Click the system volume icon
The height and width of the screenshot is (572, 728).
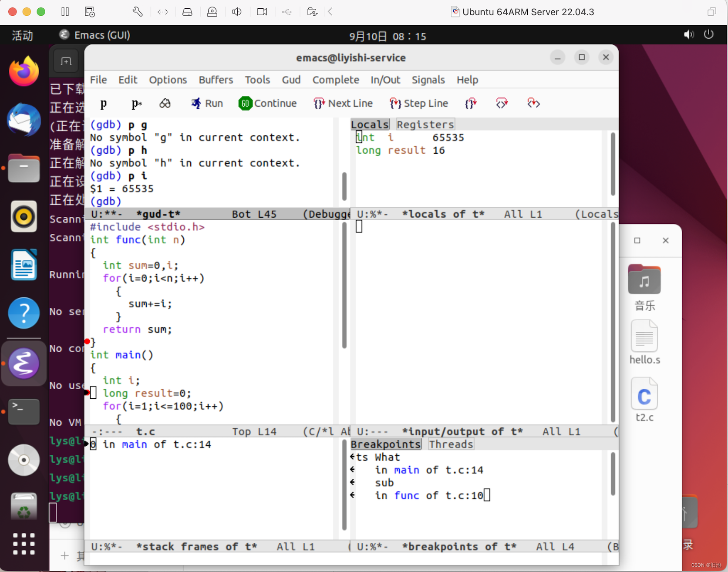click(689, 34)
